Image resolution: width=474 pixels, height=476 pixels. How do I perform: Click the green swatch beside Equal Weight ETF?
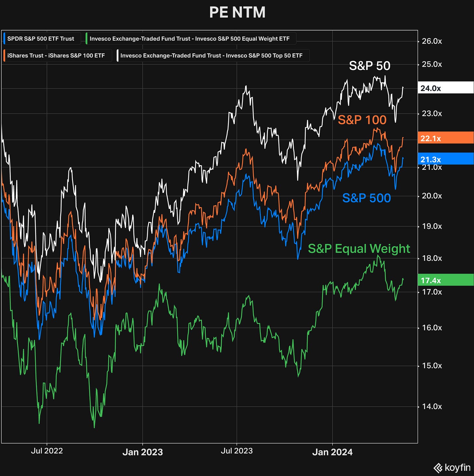tap(87, 39)
